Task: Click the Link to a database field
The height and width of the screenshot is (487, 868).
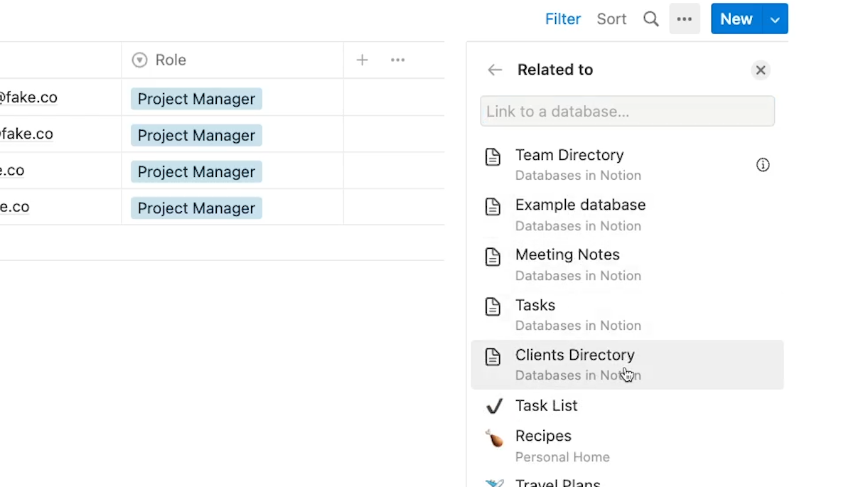Action: coord(627,112)
